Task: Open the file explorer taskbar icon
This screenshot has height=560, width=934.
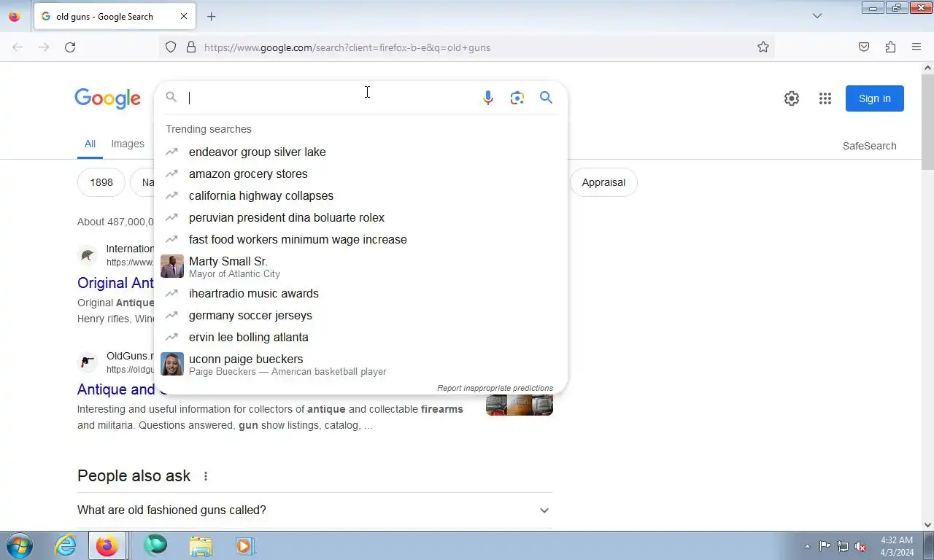Action: [201, 545]
